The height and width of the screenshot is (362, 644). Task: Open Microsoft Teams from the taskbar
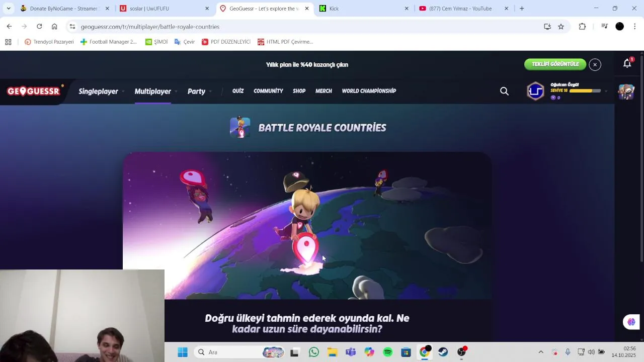[351, 352]
